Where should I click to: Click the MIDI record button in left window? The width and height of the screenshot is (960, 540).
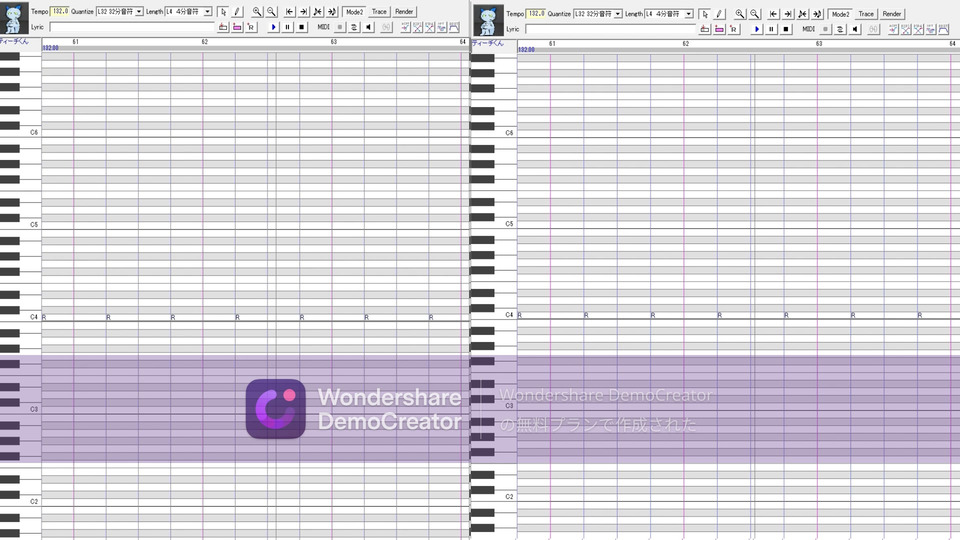(x=339, y=27)
